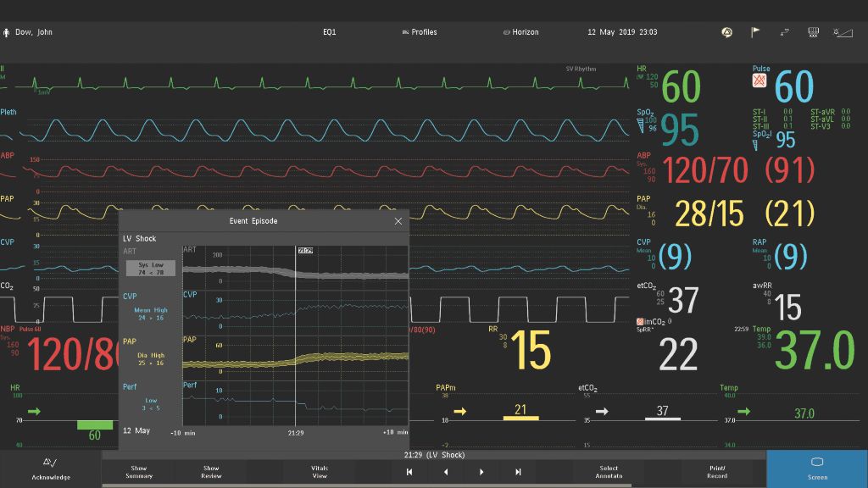Click the crossed-out pulse alarm icon
Screen dimensions: 868x488
click(x=759, y=81)
